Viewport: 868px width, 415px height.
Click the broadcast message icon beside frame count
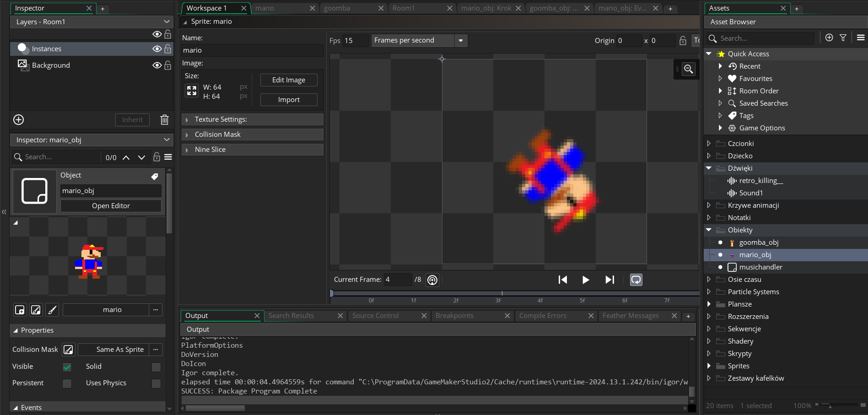pos(432,280)
